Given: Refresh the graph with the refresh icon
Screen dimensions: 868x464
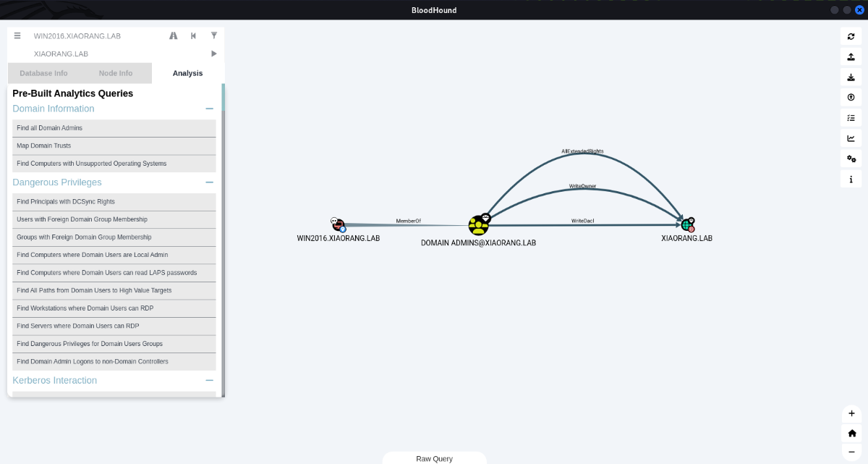Looking at the screenshot, I should 851,36.
